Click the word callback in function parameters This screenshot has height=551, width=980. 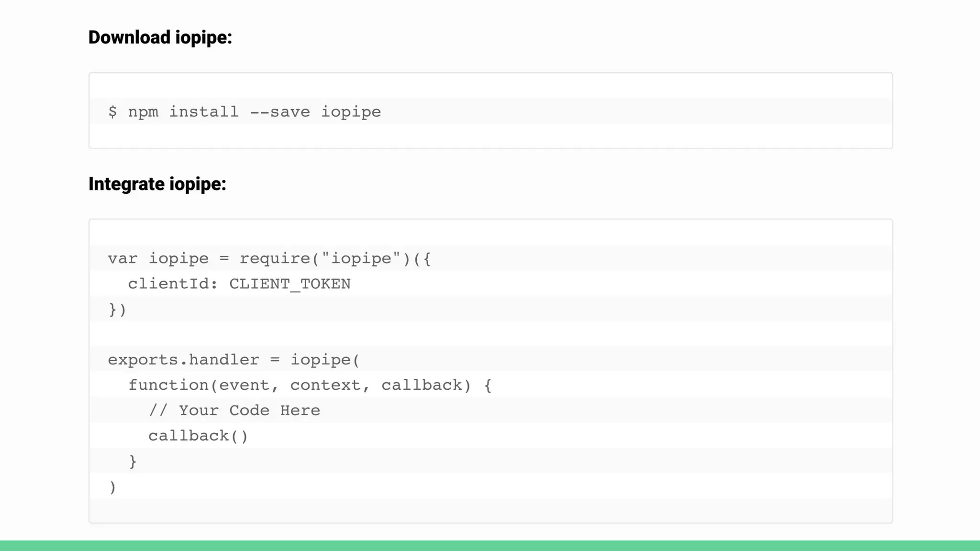click(422, 385)
